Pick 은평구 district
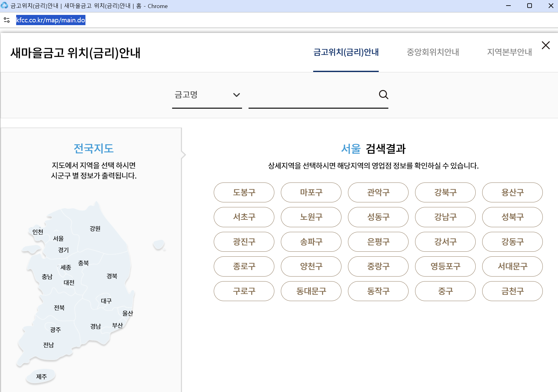This screenshot has width=558, height=392. click(x=378, y=242)
